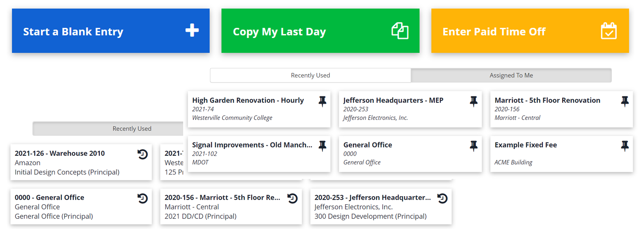Collapse the Recently Used section header
The image size is (644, 241).
(x=132, y=129)
